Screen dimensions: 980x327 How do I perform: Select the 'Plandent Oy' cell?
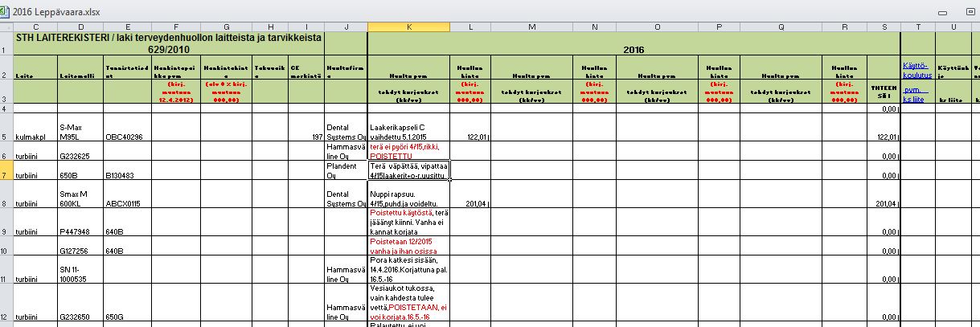point(346,170)
